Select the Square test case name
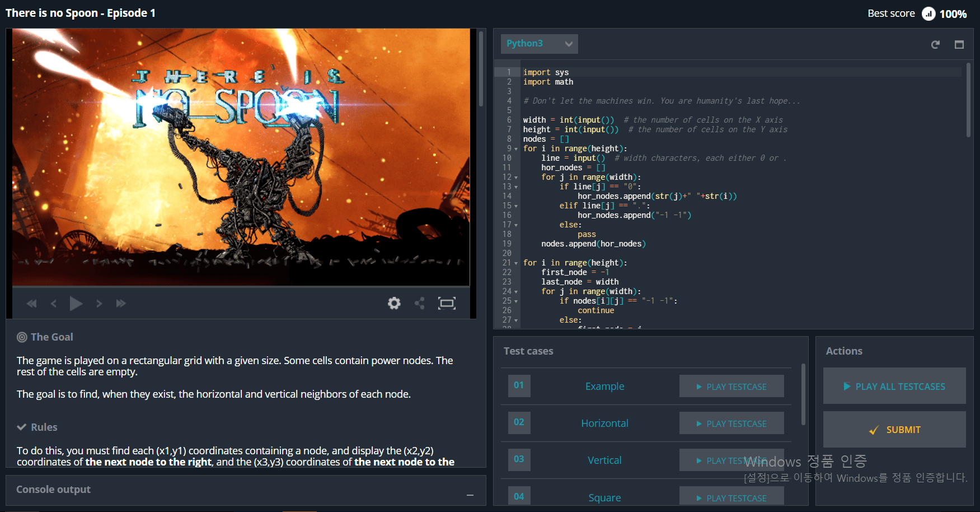The height and width of the screenshot is (512, 980). coord(604,497)
